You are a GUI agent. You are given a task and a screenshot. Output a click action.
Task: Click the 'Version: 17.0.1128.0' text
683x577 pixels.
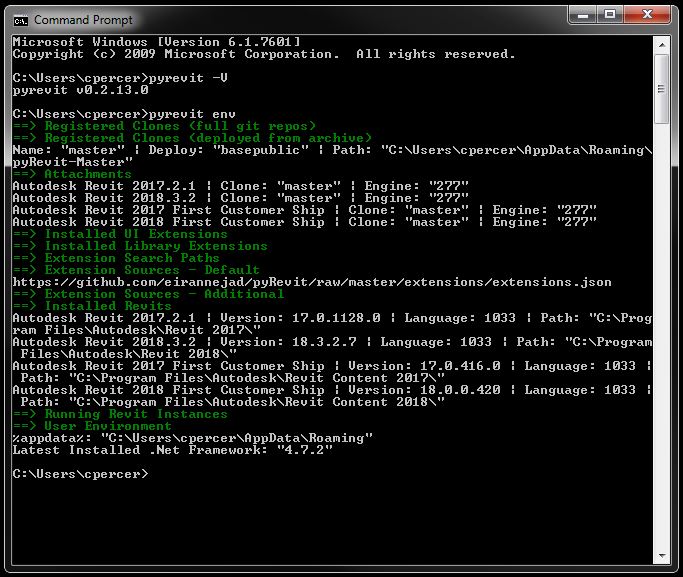[x=300, y=318]
